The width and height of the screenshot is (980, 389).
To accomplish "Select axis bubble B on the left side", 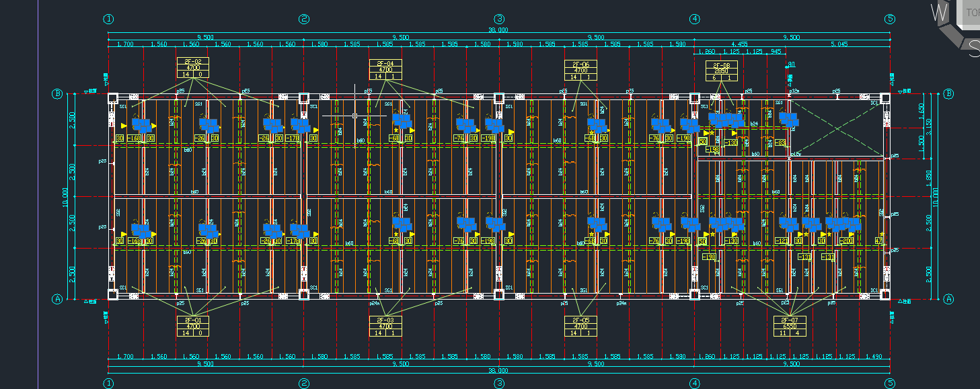I will (x=58, y=93).
